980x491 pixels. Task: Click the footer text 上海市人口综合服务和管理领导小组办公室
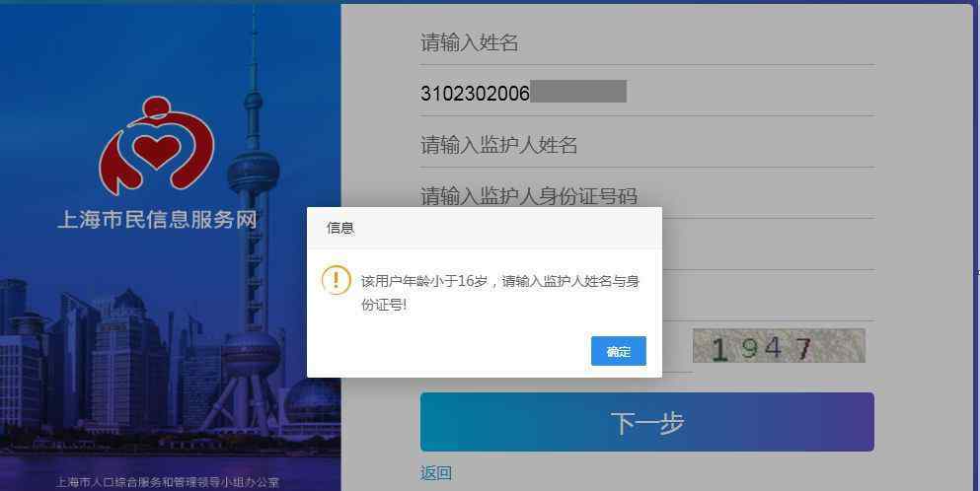(x=168, y=482)
